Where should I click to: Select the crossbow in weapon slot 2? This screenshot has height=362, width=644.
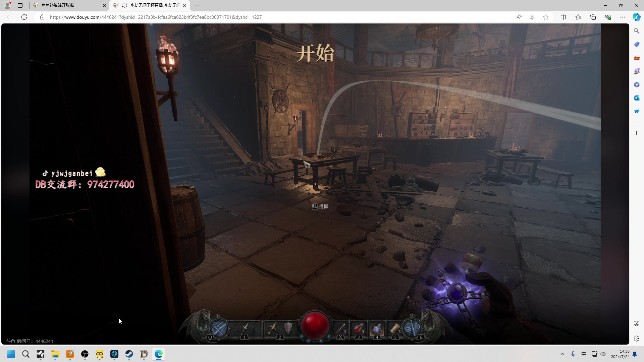[x=272, y=328]
